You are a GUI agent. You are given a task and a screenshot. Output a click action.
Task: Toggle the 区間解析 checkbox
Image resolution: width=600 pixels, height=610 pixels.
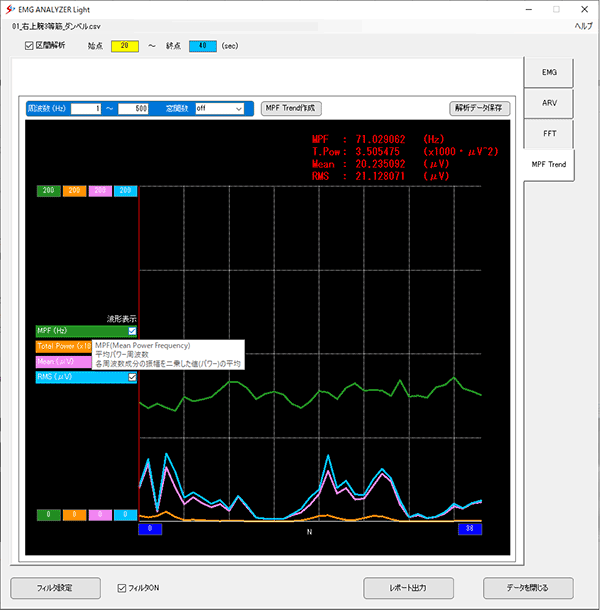(29, 46)
